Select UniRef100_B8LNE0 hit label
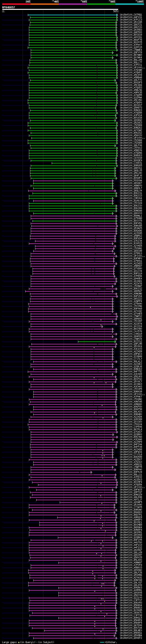Image resolution: width=146 pixels, height=644 pixels. (x=131, y=630)
